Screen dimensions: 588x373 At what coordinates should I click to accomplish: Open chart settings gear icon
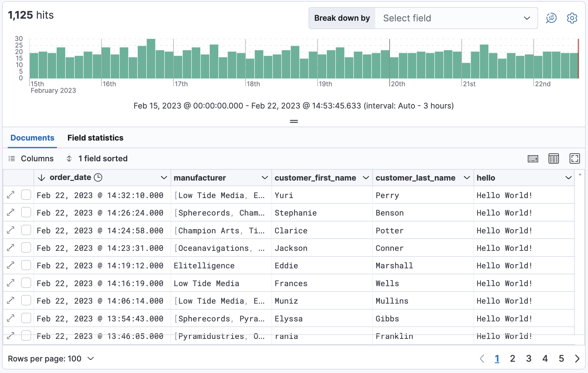pos(572,18)
